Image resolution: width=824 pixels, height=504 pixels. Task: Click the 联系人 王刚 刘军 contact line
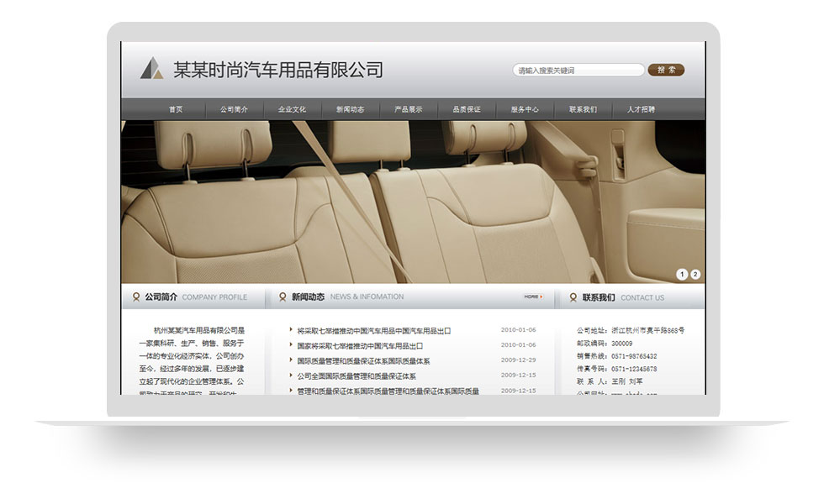tap(610, 381)
